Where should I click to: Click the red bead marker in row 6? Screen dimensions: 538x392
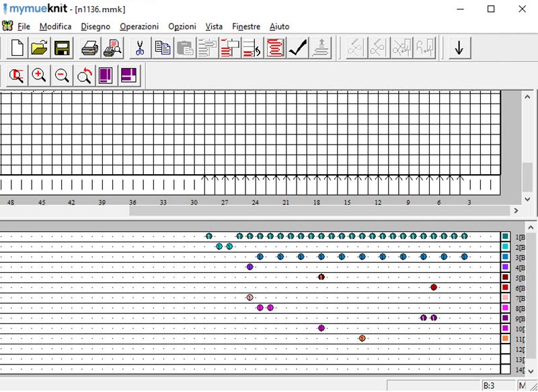click(x=434, y=287)
